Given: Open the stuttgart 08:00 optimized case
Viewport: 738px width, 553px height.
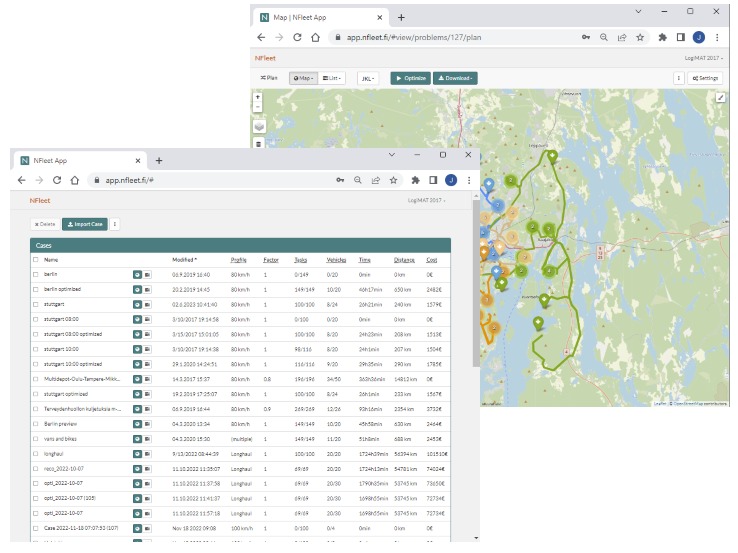Looking at the screenshot, I should pyautogui.click(x=73, y=334).
